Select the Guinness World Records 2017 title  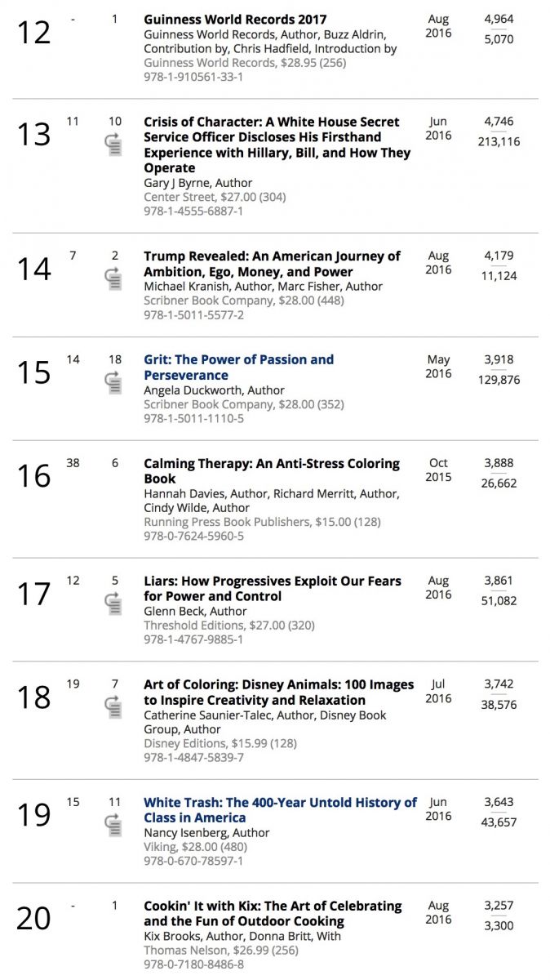click(235, 19)
